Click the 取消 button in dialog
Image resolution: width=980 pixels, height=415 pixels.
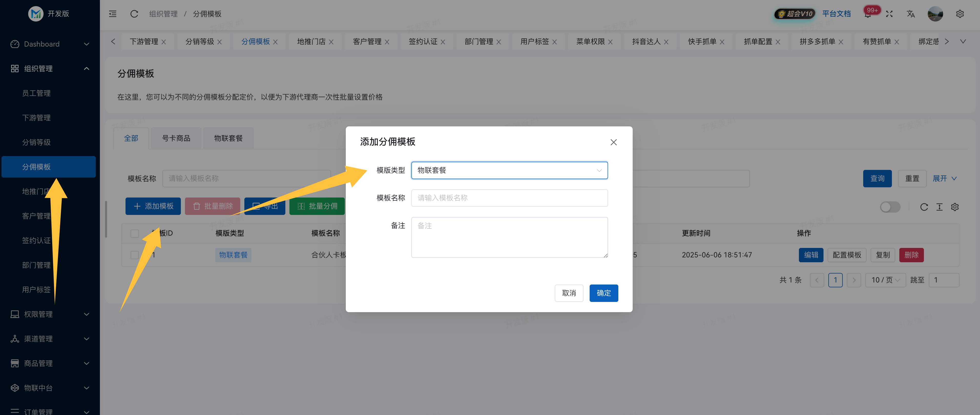coord(569,293)
